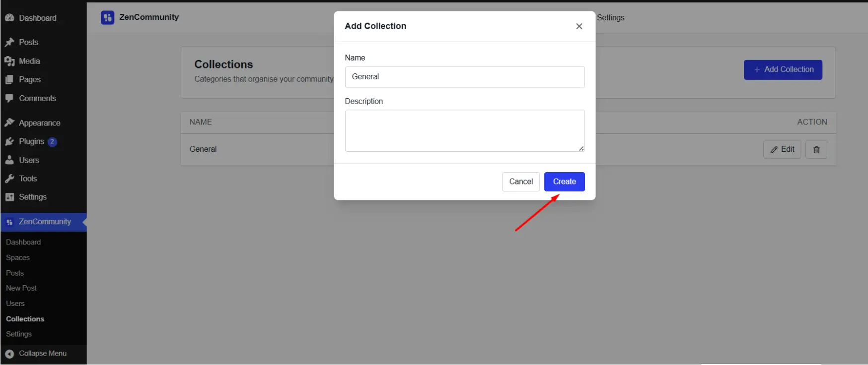Screen dimensions: 868x365
Task: Open the New Post submenu item
Action: click(x=21, y=288)
